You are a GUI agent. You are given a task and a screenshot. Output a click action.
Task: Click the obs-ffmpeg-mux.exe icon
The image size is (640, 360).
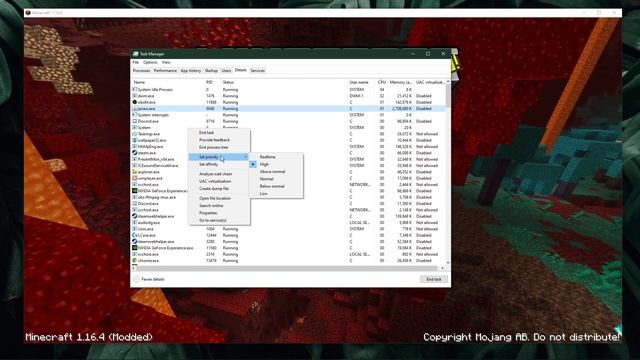pos(135,197)
